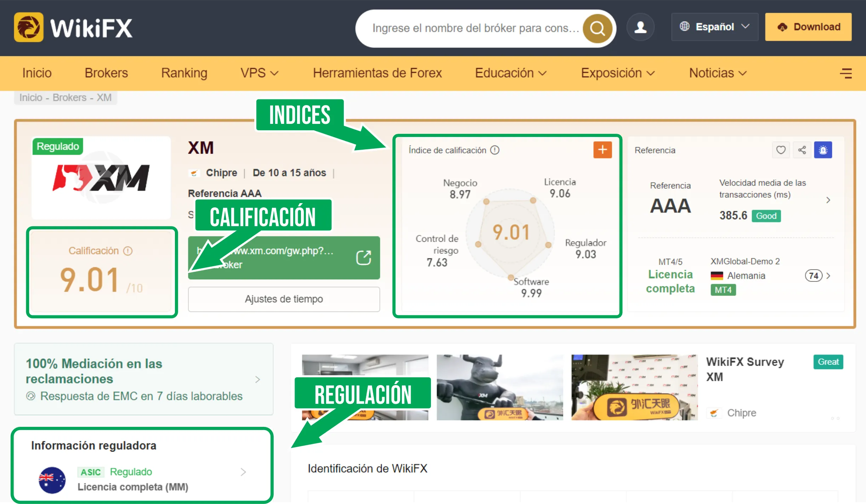Open the xm.com external link icon

[x=364, y=258]
